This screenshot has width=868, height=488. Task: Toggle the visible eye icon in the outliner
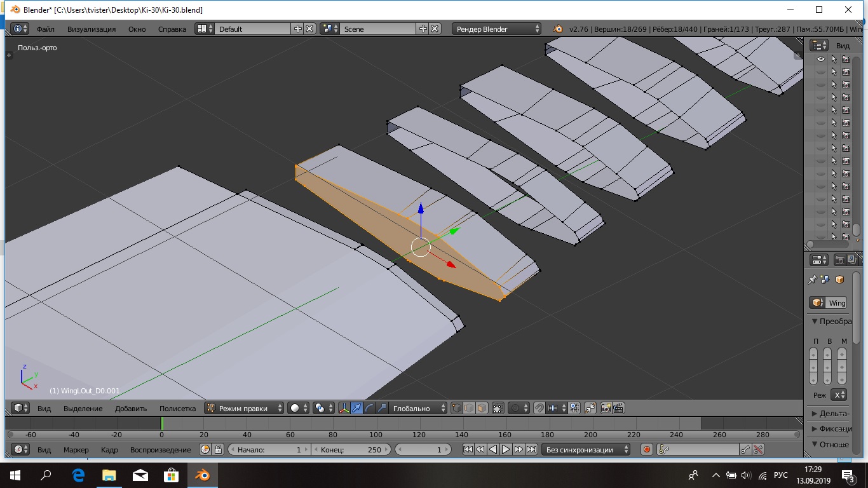point(821,59)
